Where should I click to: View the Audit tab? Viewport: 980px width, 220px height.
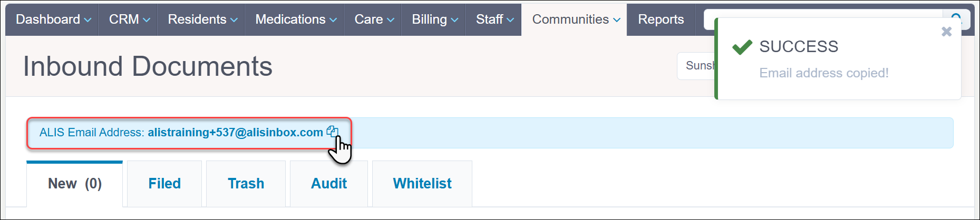tap(329, 183)
